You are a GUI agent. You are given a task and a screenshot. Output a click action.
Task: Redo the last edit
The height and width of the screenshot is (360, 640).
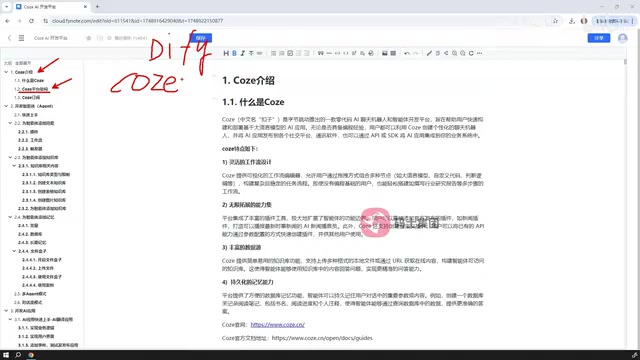pos(416,53)
